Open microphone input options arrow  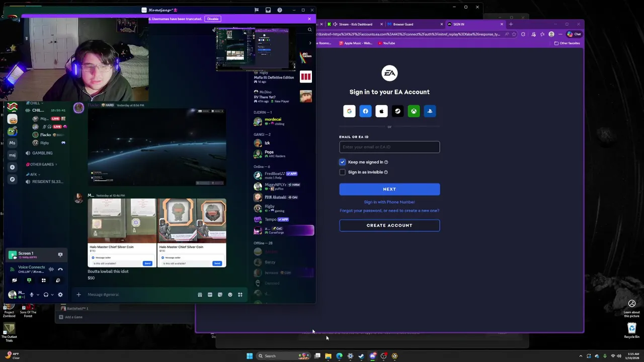pos(38,295)
